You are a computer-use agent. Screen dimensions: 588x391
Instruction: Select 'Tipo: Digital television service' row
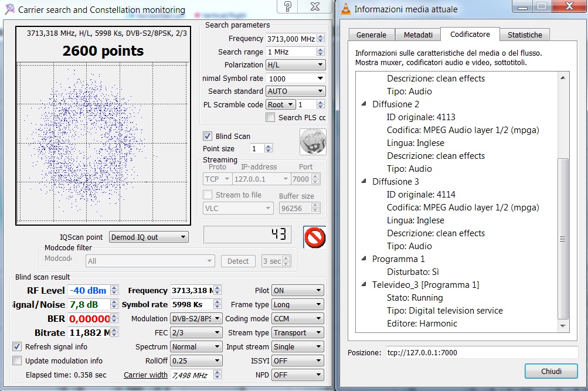pos(445,311)
